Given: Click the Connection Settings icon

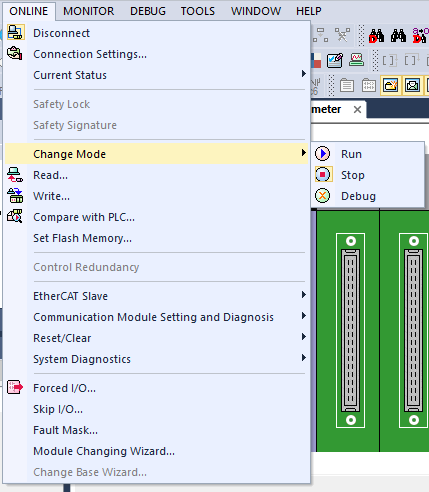Looking at the screenshot, I should pyautogui.click(x=15, y=54).
